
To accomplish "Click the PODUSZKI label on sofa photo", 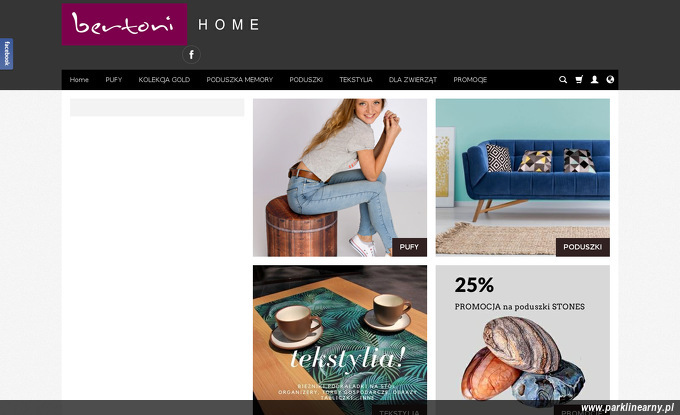I will click(x=582, y=247).
